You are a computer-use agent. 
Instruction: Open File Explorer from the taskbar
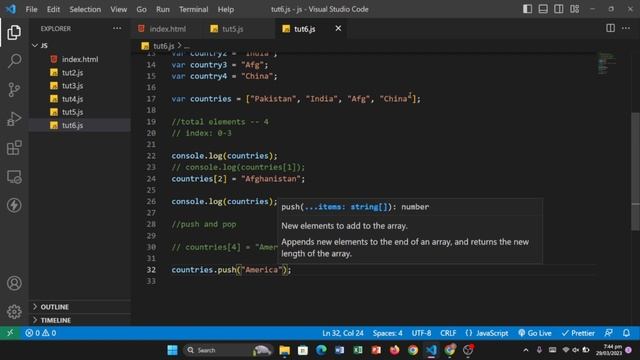coord(284,350)
